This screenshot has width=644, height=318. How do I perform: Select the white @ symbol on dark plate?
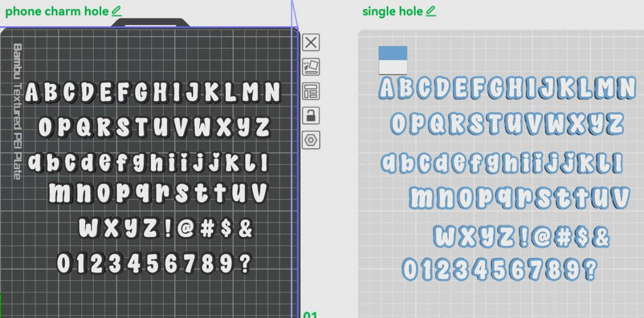186,229
